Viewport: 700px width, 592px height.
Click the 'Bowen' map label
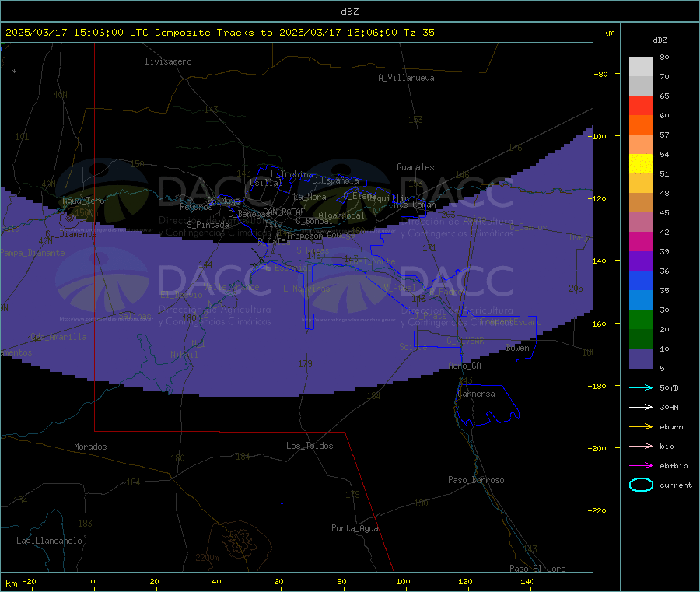(517, 348)
